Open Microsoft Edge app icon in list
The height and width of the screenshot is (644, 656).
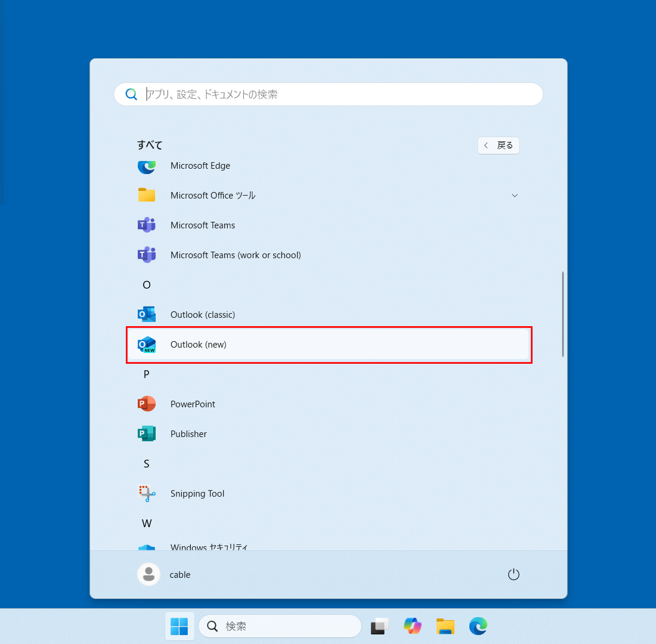click(147, 166)
